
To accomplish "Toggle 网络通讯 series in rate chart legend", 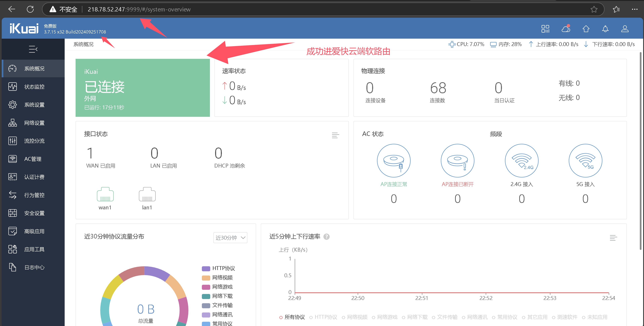I will coord(475,317).
